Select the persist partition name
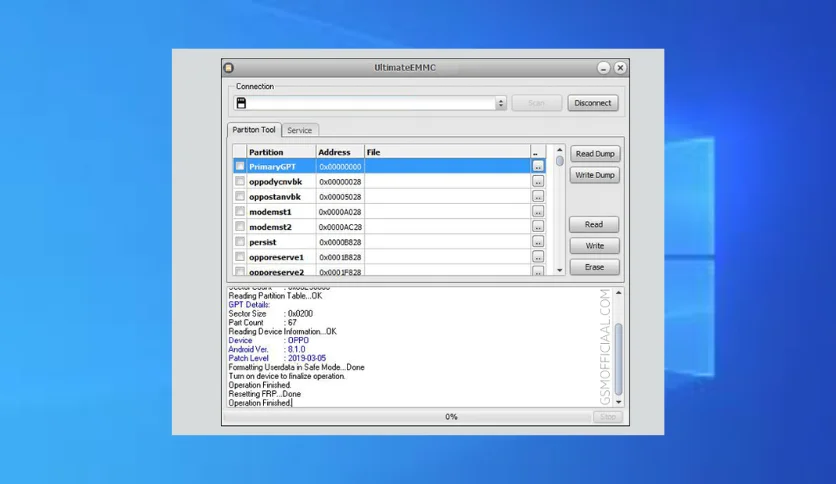836x484 pixels. coord(263,242)
